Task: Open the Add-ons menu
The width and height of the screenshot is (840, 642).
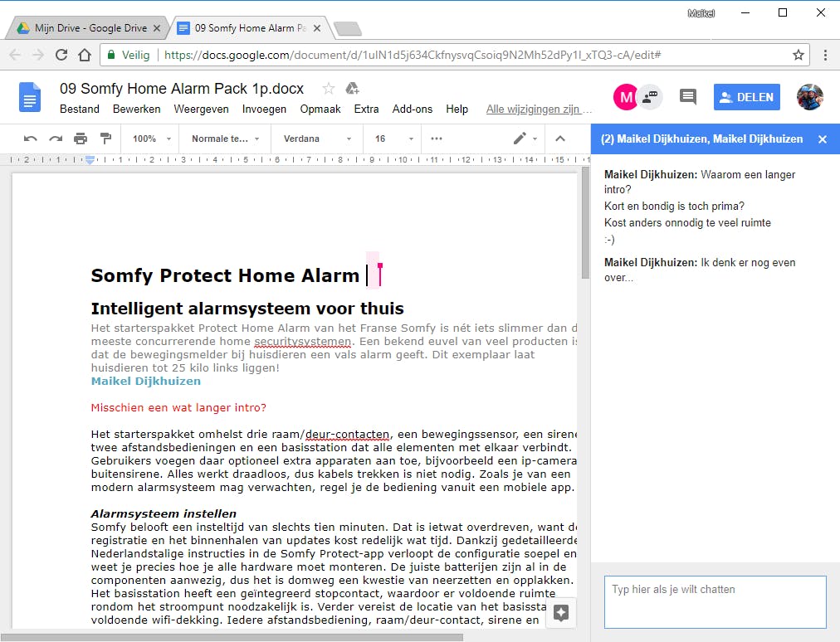Action: click(x=413, y=109)
